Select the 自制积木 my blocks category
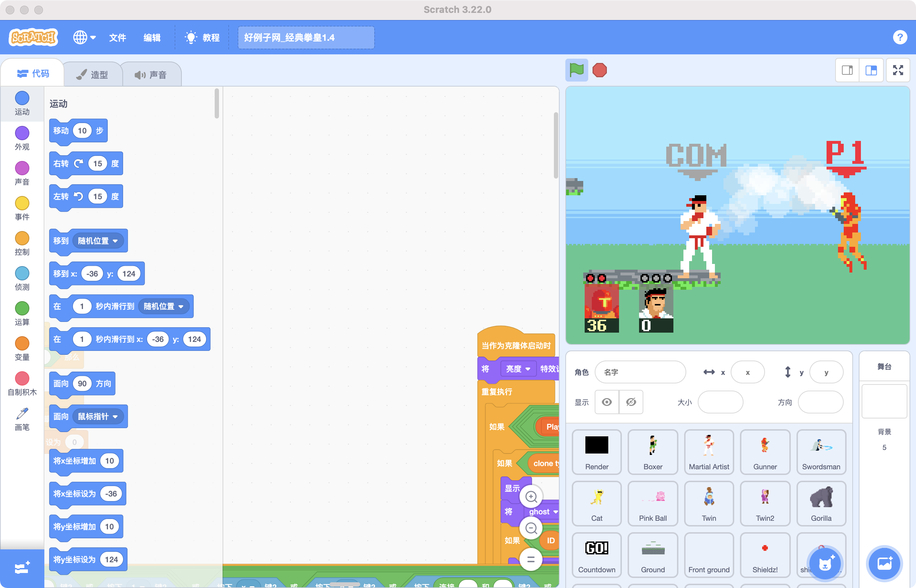 [22, 384]
